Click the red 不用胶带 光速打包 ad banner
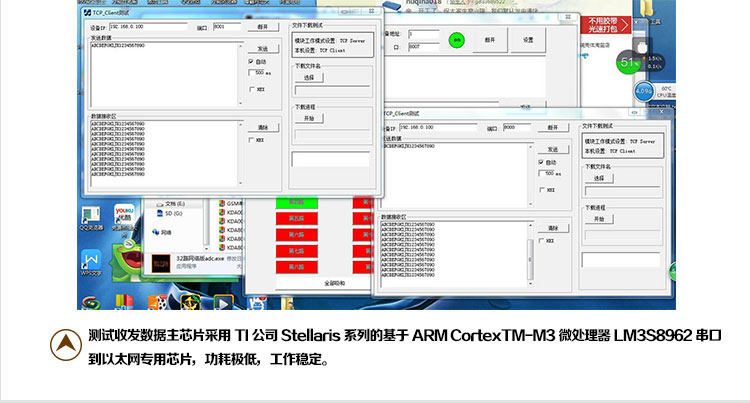This screenshot has height=403, width=750. coord(606,25)
